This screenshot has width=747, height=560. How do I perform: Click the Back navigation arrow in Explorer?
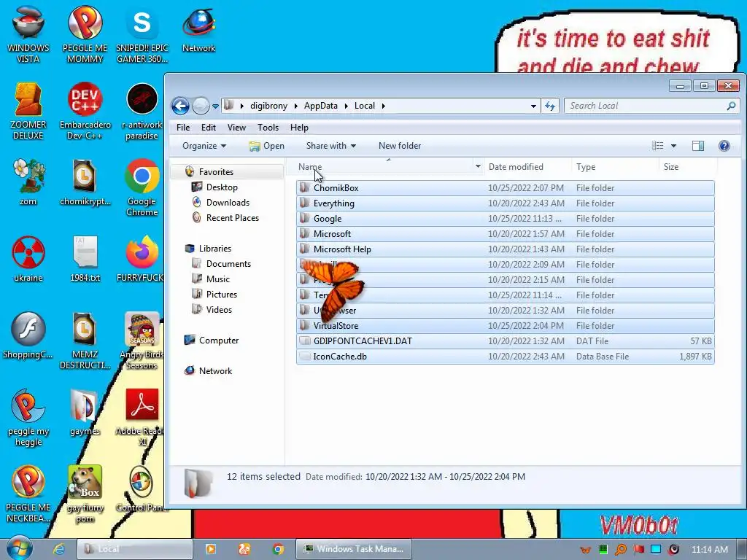click(x=181, y=106)
